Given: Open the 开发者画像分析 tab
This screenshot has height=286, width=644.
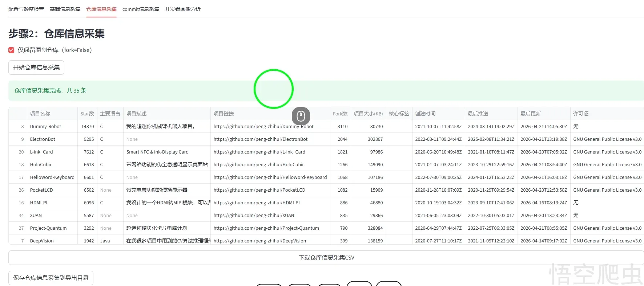Looking at the screenshot, I should (x=182, y=9).
